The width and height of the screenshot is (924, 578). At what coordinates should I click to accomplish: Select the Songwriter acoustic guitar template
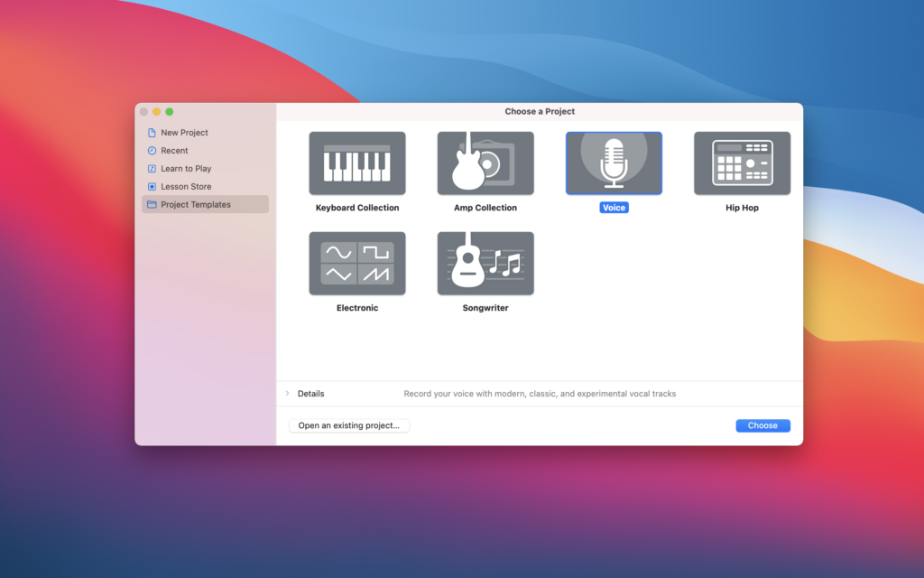(x=485, y=264)
